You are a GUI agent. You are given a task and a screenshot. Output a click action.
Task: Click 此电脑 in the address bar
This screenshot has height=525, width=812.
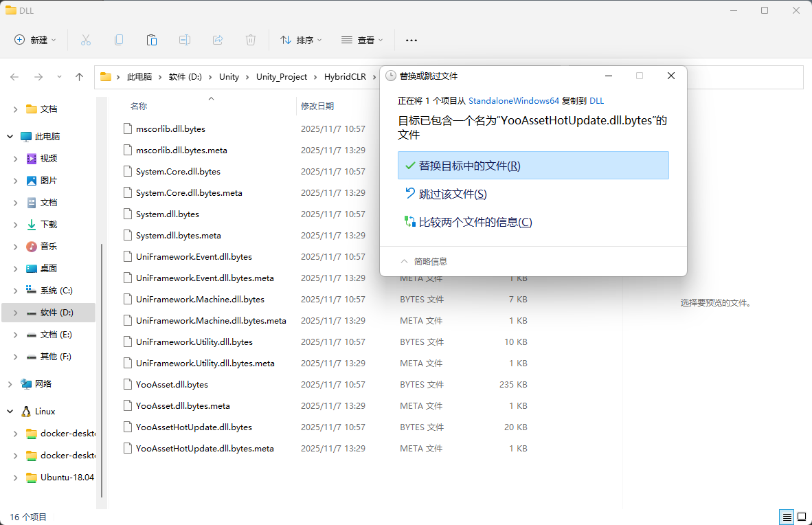coord(139,77)
